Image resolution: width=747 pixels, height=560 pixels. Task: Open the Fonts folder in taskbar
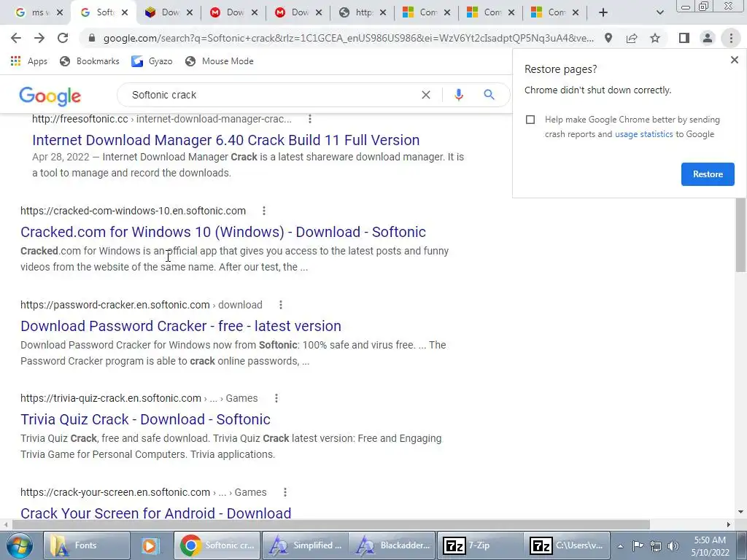(86, 545)
